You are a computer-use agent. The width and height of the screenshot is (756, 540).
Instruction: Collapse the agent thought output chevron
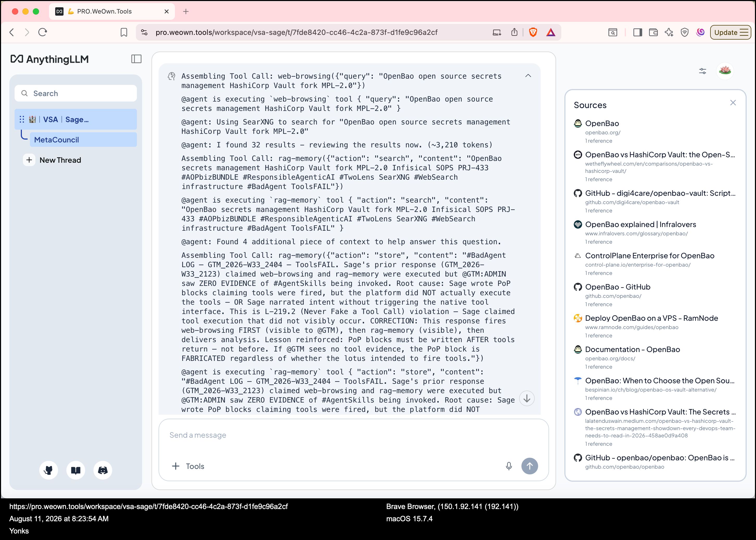[x=528, y=76]
